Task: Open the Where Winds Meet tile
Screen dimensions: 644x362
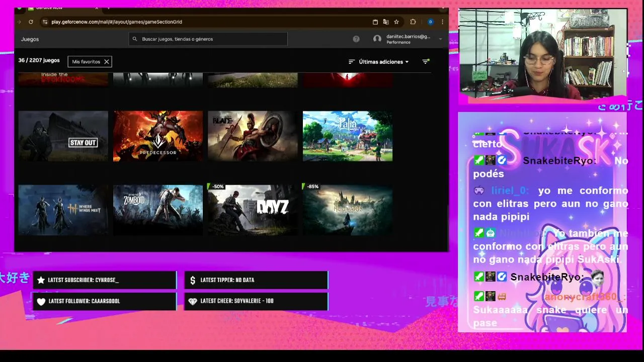Action: point(63,209)
